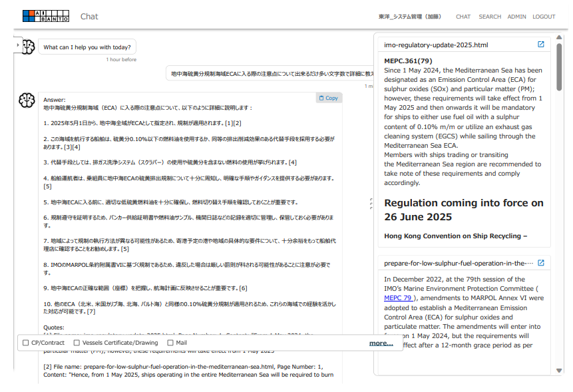This screenshot has height=392, width=573.
Task: Open imo-regulatory-update-2025.html in new window icon
Action: 540,45
